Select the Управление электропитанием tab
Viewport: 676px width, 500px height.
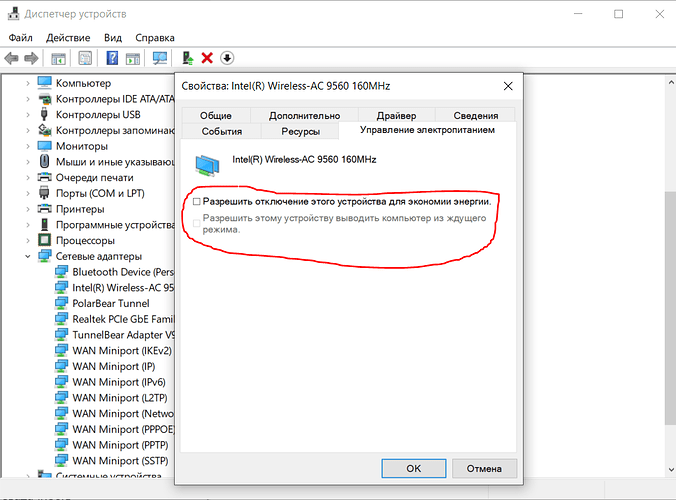coord(427,130)
